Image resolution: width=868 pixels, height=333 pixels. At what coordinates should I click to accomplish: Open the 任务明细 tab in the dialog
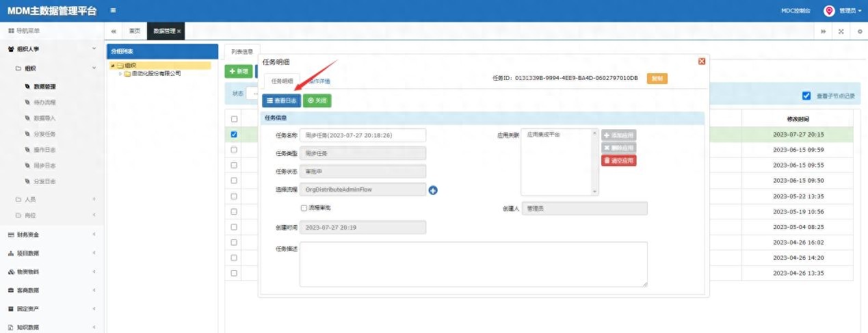(282, 81)
